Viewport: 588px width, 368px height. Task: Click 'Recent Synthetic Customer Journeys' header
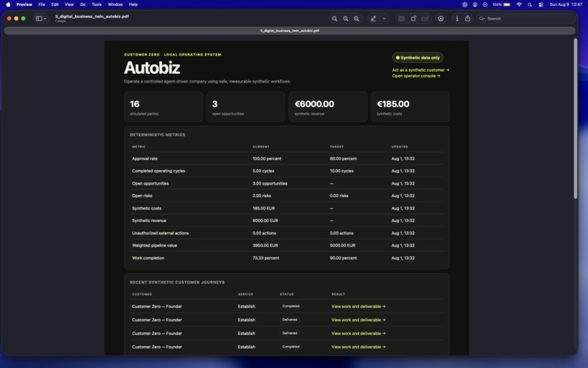click(177, 283)
